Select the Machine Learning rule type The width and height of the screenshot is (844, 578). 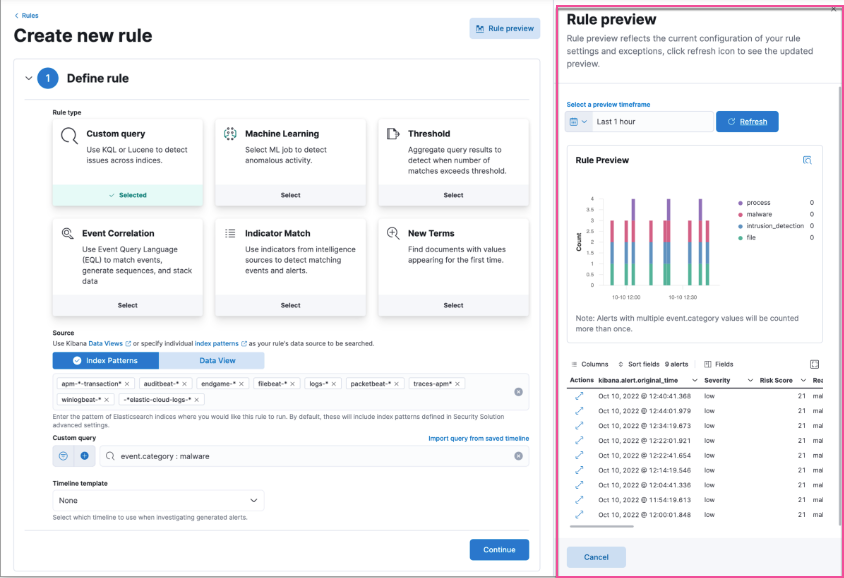click(291, 196)
